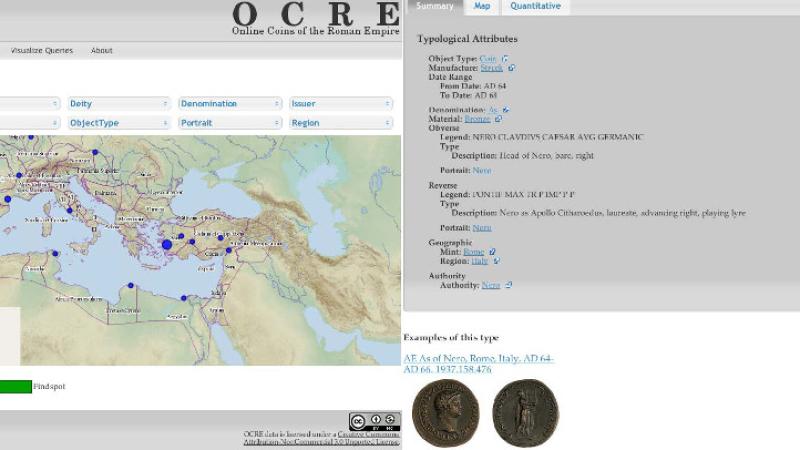Follow the Struck manufacture link
Image resolution: width=800 pixels, height=450 pixels.
(x=491, y=68)
